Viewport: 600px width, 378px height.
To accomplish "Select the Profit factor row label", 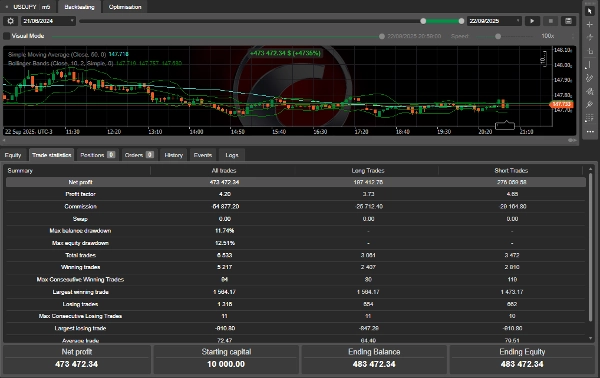I will [x=80, y=194].
